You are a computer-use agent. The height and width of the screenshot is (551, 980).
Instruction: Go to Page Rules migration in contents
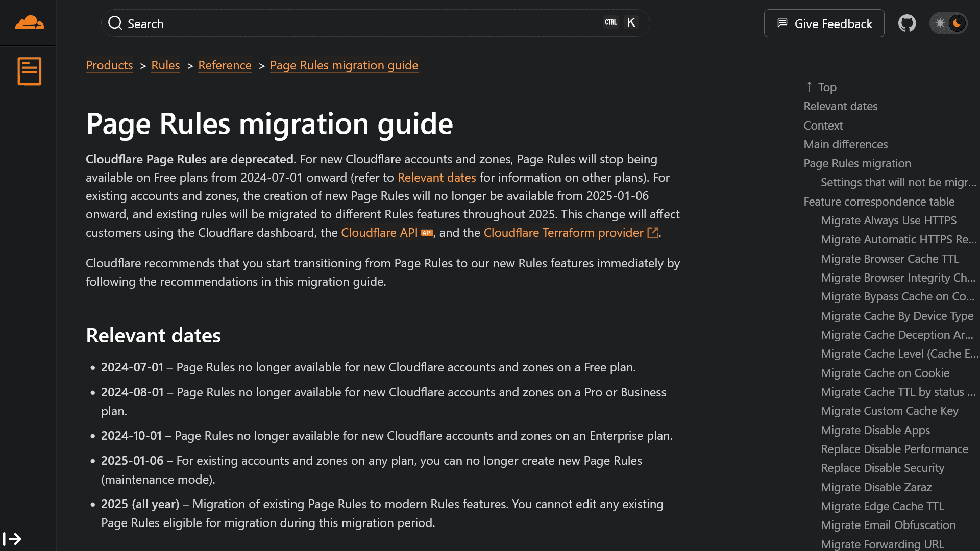tap(857, 163)
